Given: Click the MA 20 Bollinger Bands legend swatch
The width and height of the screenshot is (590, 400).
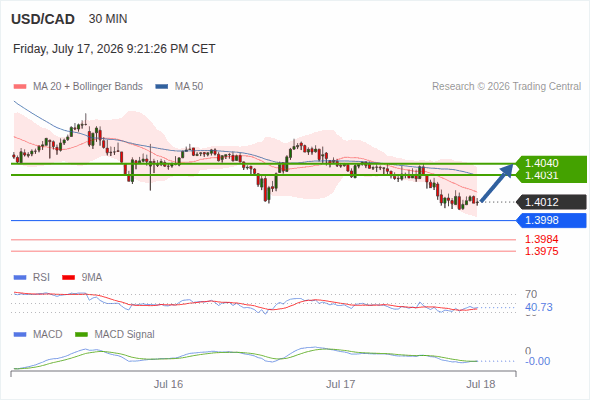Looking at the screenshot, I should point(20,87).
